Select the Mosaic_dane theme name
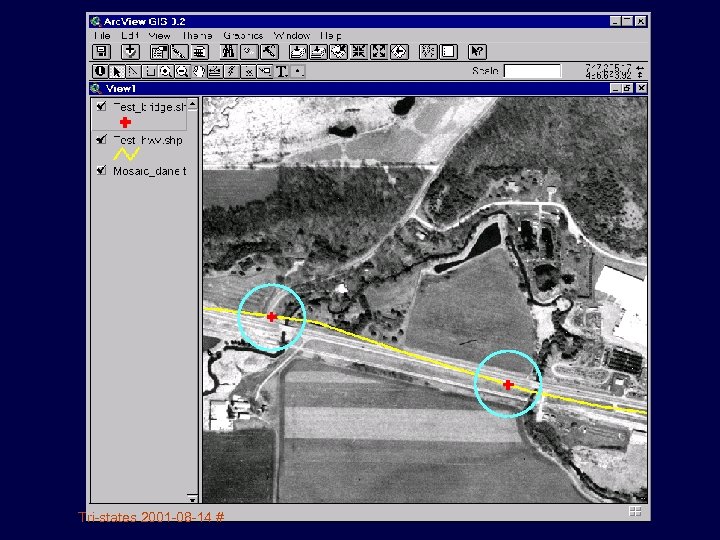The height and width of the screenshot is (540, 720). coord(150,171)
